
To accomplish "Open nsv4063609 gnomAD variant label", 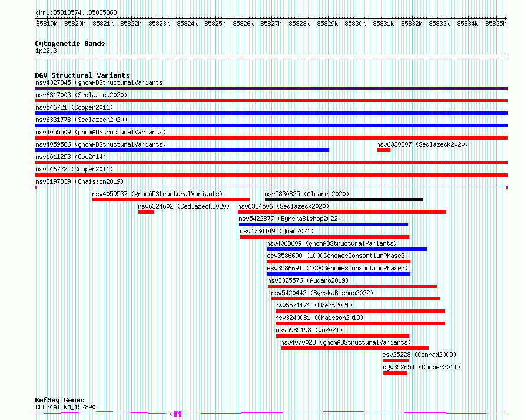I will point(331,243).
